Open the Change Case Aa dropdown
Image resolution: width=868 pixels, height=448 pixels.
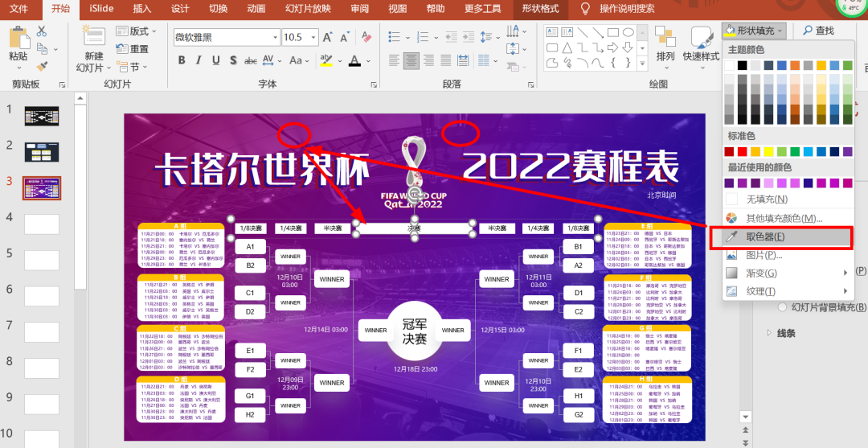(299, 60)
